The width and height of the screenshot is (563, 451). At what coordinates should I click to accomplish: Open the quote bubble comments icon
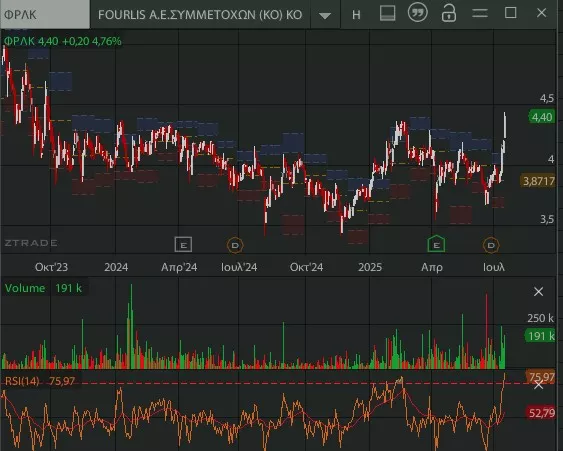tap(418, 13)
